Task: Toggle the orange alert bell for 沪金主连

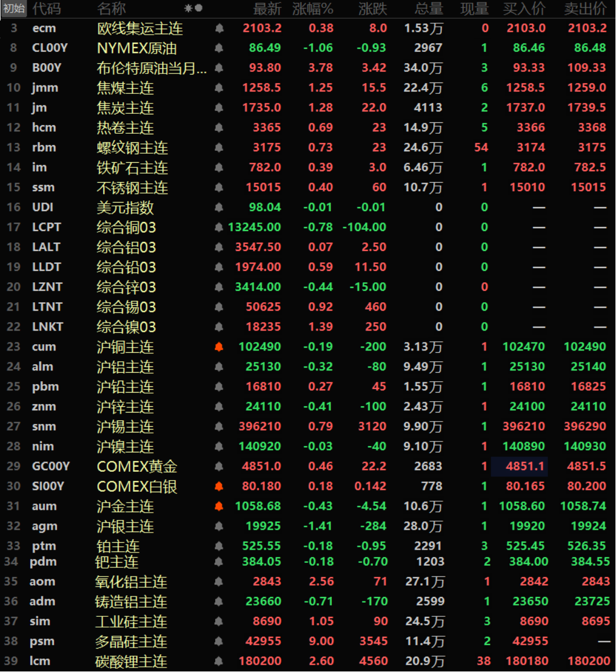Action: coord(219,506)
